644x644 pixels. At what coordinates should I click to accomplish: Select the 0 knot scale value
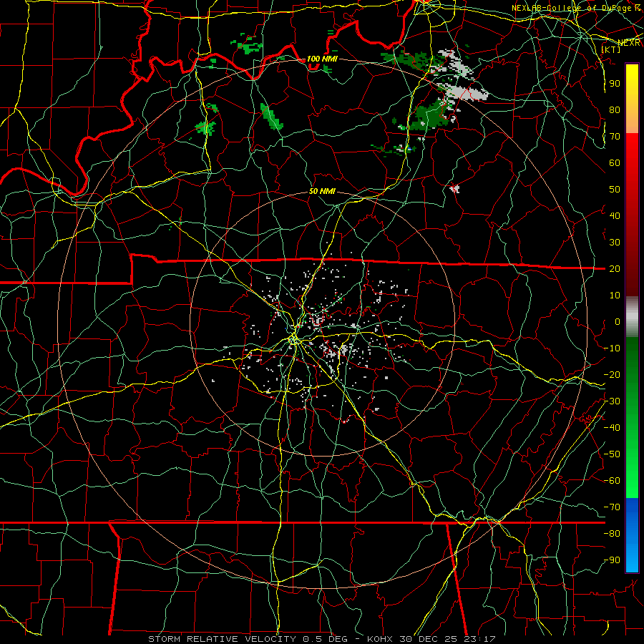(618, 321)
